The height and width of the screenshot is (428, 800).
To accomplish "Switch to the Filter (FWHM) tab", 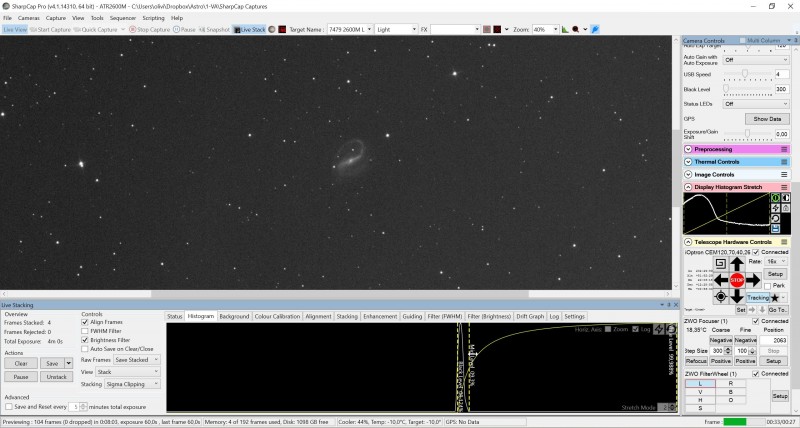I will [444, 316].
